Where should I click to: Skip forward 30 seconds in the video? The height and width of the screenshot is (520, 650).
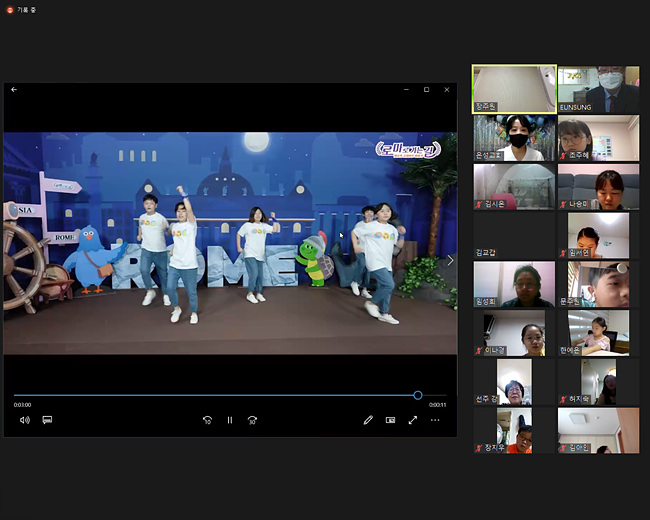[252, 420]
